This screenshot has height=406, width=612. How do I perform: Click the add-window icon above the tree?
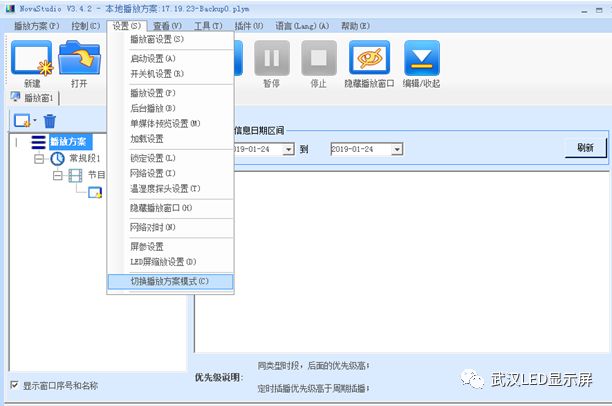(22, 121)
